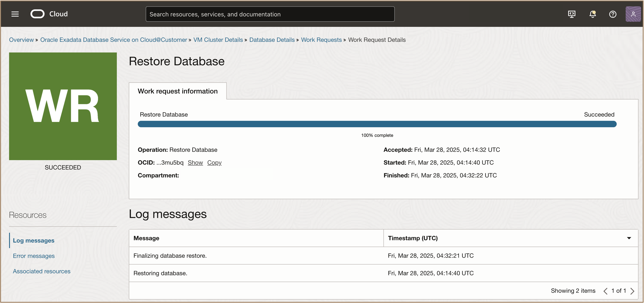Sort by Timestamp (UTC) arrow
Screen dimensions: 644x303
(629, 238)
